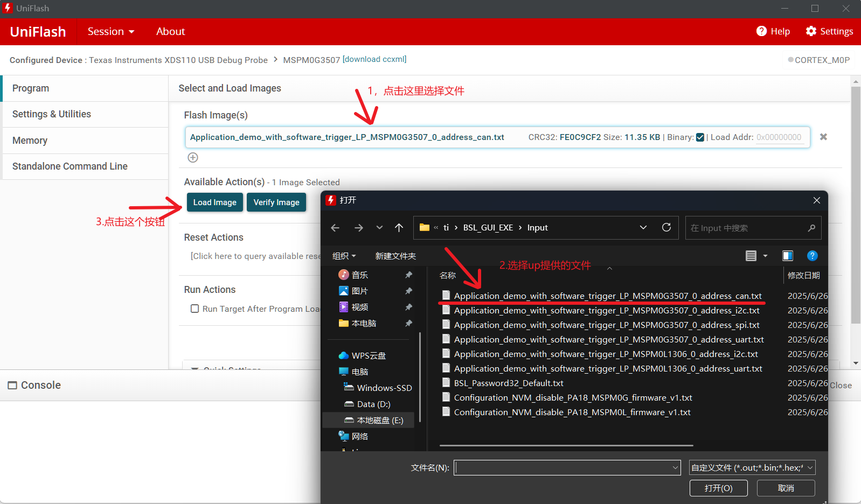This screenshot has height=504, width=861.
Task: Open view options dropdown arrow
Action: [x=765, y=256]
